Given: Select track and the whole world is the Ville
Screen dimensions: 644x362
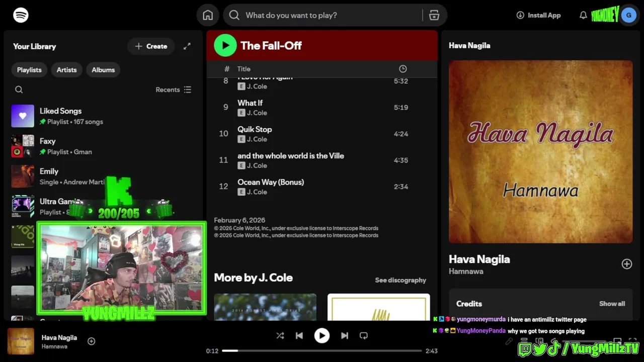Looking at the screenshot, I should click(x=322, y=160).
